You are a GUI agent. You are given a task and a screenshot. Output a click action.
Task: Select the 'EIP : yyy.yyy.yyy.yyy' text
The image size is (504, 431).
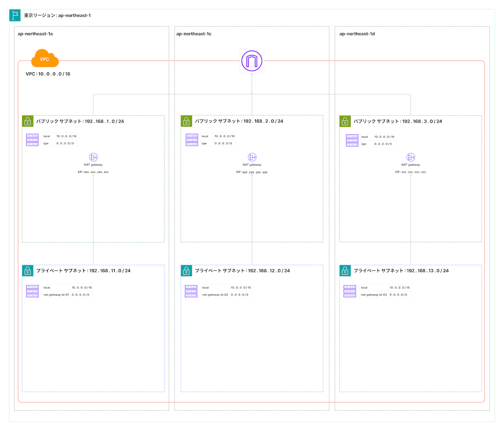tap(252, 172)
